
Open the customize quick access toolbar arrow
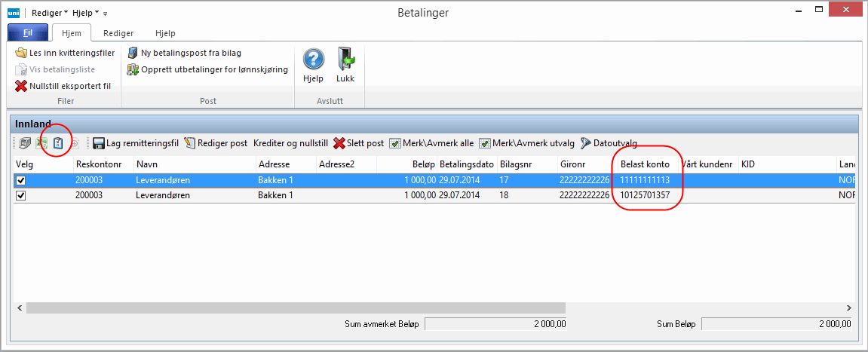click(x=105, y=14)
